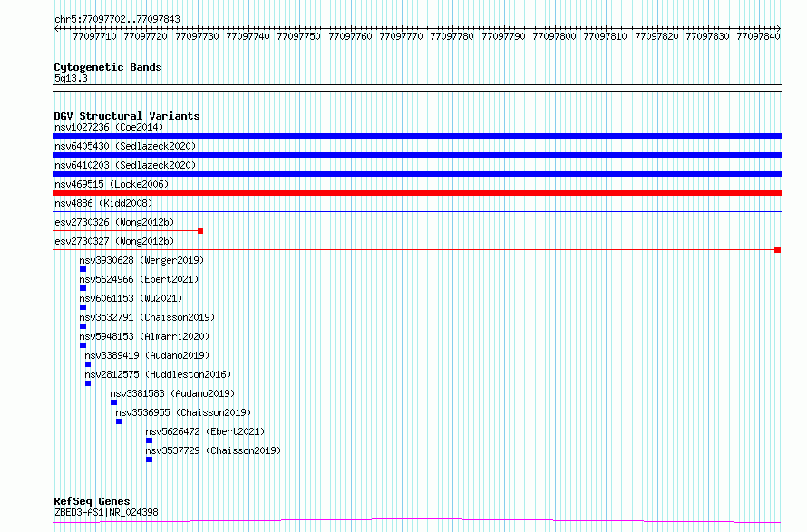The height and width of the screenshot is (532, 807).
Task: Click ruler coordinate 77097830
Action: (708, 36)
